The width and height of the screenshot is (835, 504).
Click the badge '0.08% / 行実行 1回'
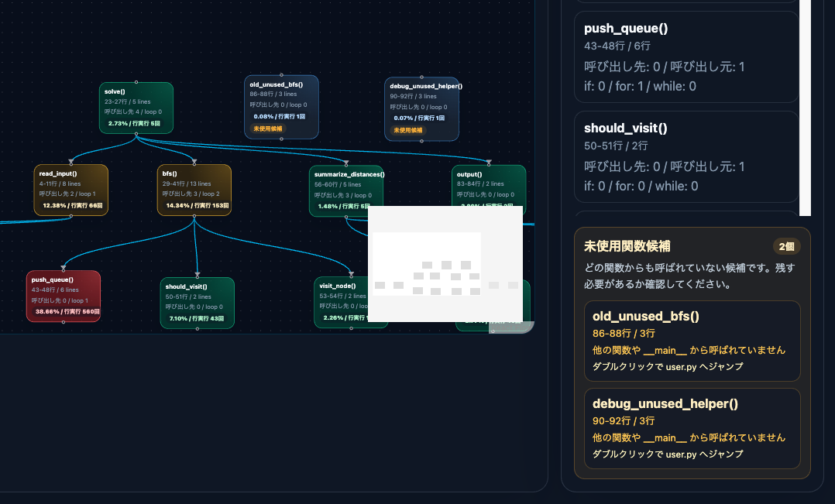pyautogui.click(x=280, y=117)
